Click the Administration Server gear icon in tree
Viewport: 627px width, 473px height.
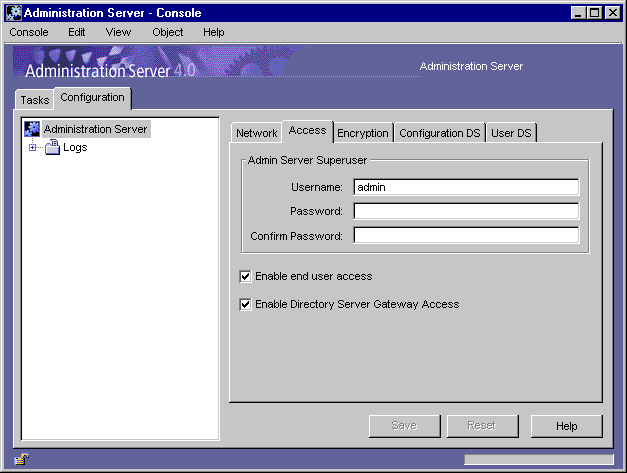(32, 129)
